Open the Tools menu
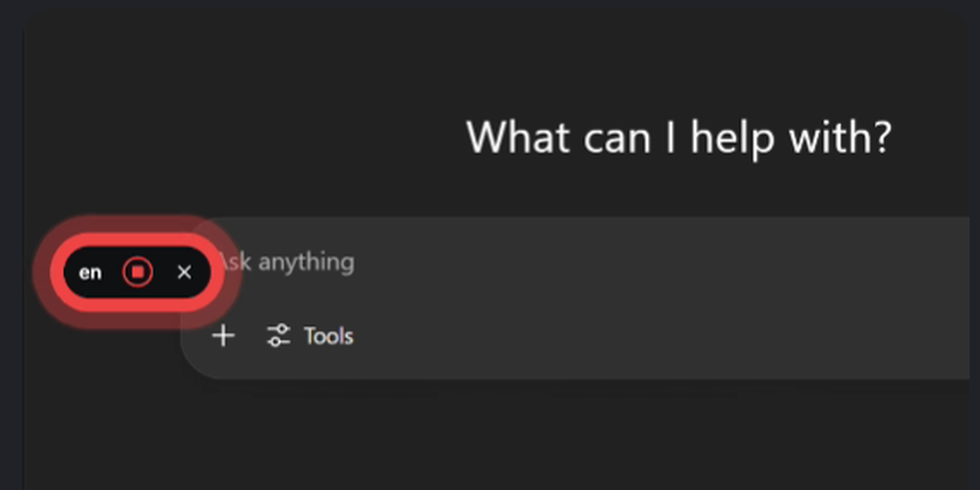The height and width of the screenshot is (490, 980). 310,336
